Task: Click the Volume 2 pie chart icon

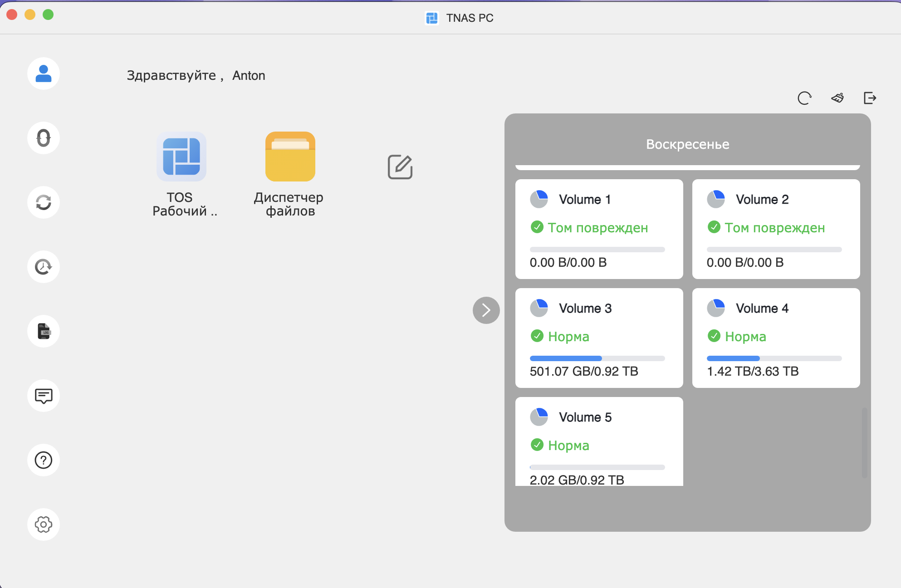Action: pos(716,199)
